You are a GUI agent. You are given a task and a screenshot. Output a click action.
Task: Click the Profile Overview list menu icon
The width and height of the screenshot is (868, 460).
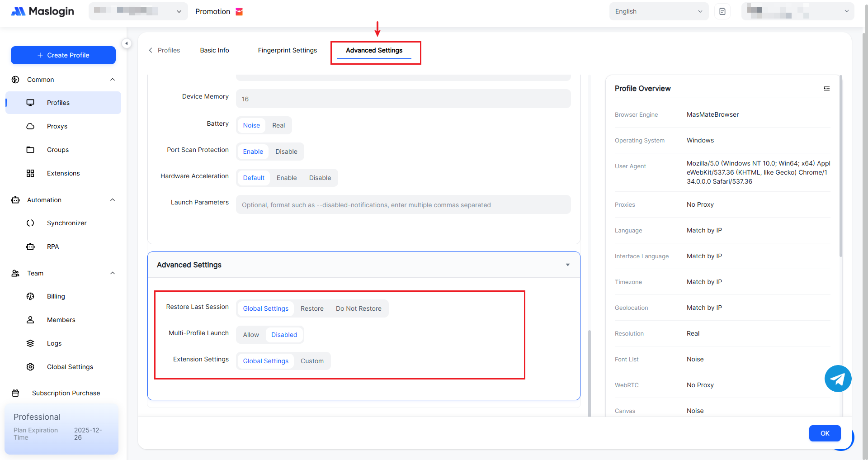826,88
